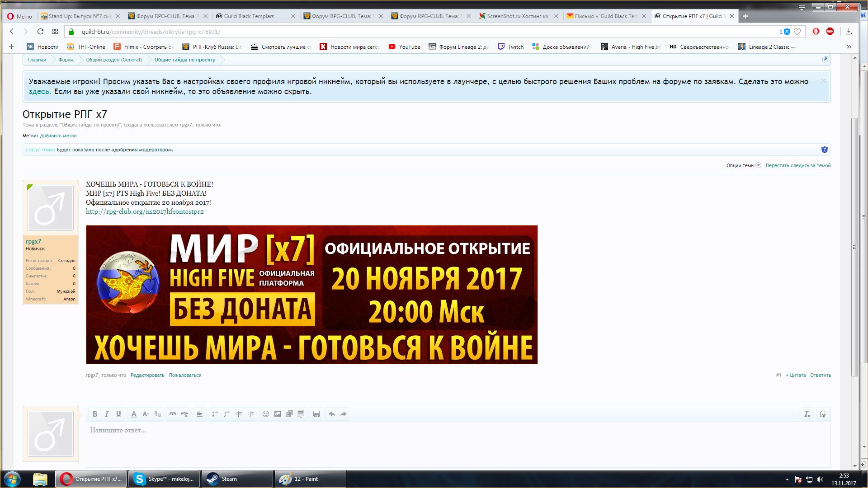Switch to the Guild Black Templars tab
The width and height of the screenshot is (868, 488).
[x=249, y=16]
